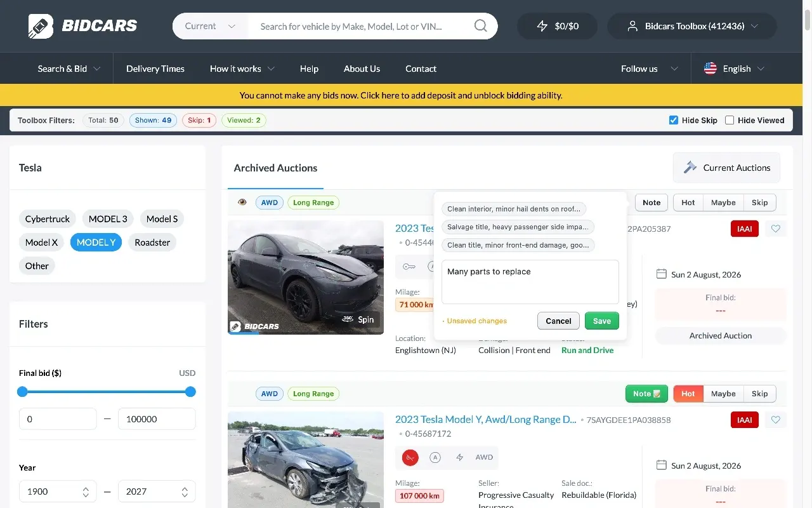The height and width of the screenshot is (508, 812).
Task: Select the Archived Auctions tab
Action: 275,168
